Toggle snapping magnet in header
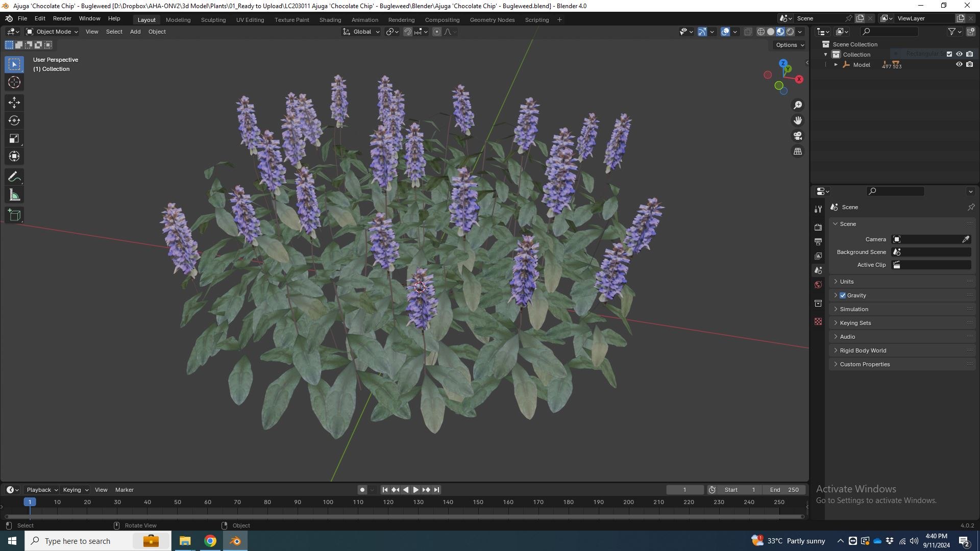Viewport: 980px width, 551px height. [x=408, y=32]
